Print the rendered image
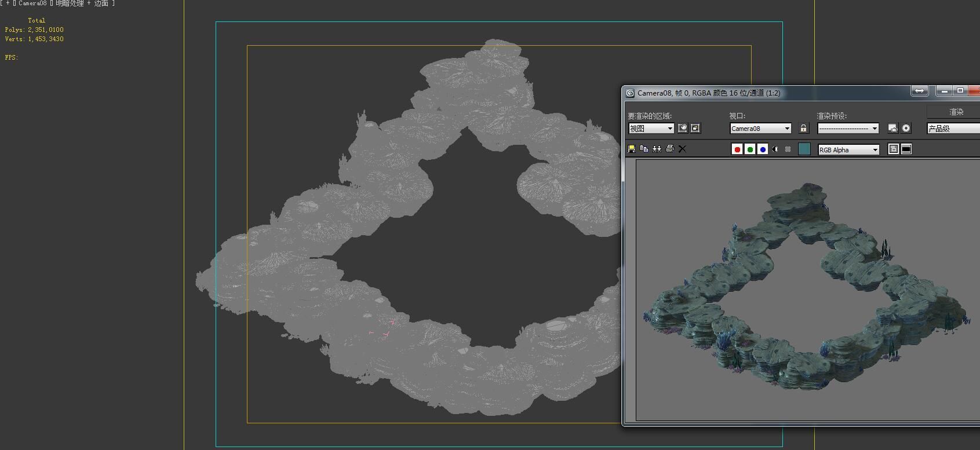The width and height of the screenshot is (980, 450). tap(670, 149)
